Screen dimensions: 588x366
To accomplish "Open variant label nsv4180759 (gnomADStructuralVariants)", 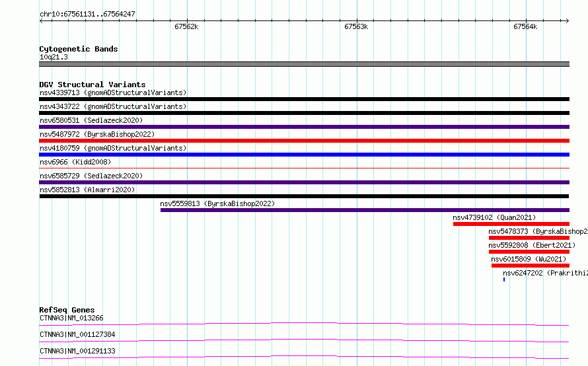I will point(113,148).
